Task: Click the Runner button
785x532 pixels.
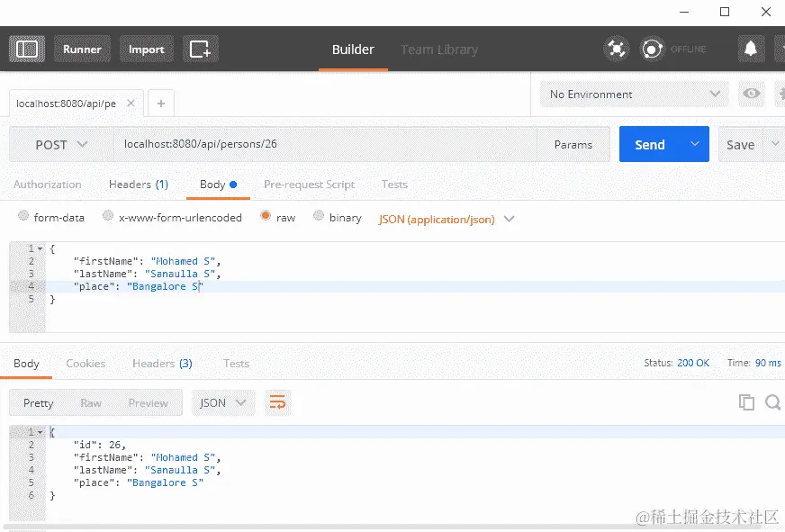Action: click(x=82, y=49)
